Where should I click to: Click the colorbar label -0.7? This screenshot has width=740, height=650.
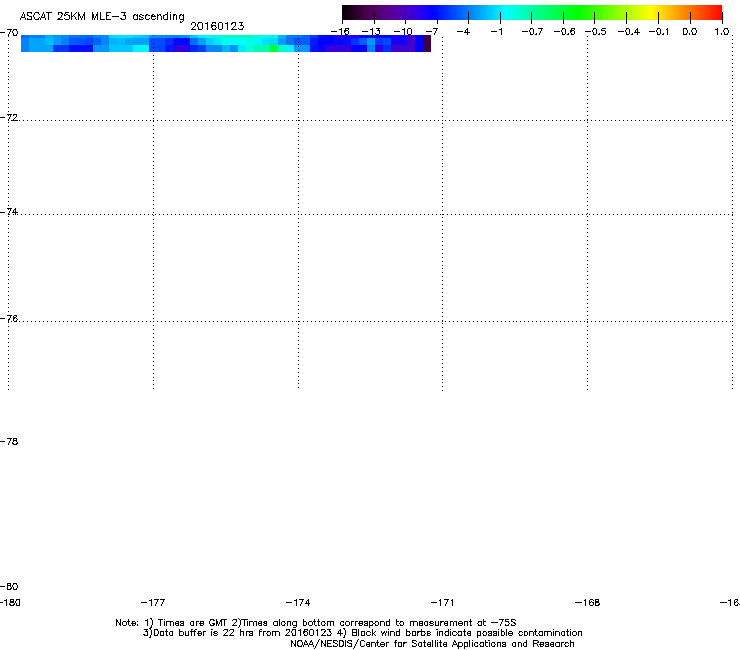(x=532, y=32)
